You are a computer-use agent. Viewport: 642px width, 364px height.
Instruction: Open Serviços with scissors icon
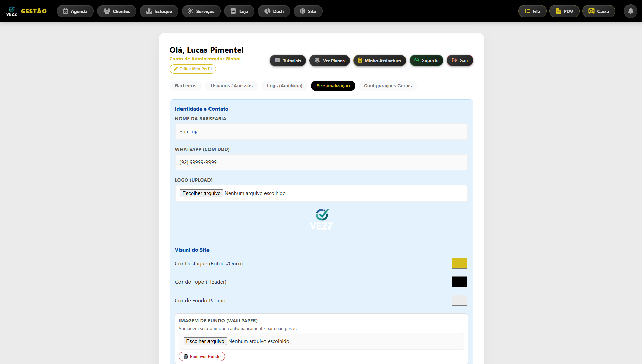coord(201,11)
